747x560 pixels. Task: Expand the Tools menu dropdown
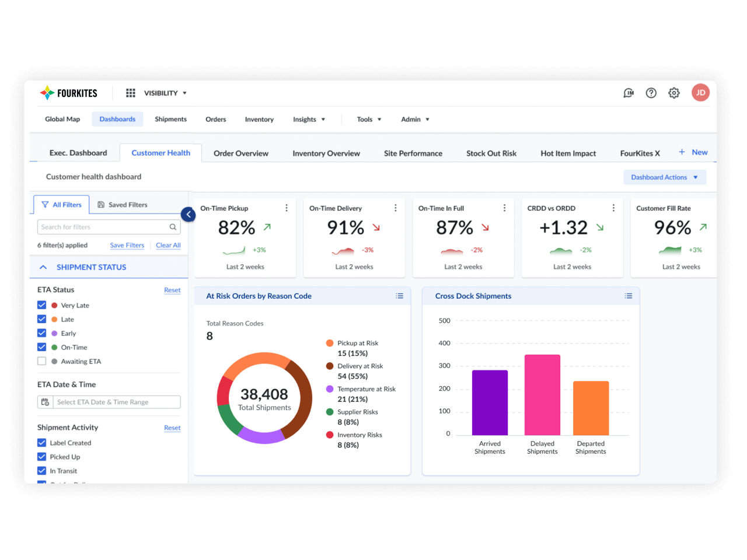[x=369, y=119]
